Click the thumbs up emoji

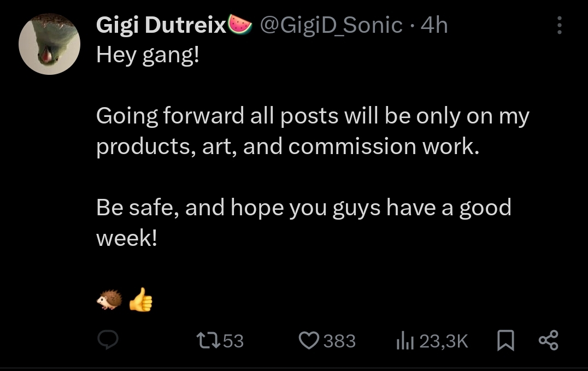140,299
